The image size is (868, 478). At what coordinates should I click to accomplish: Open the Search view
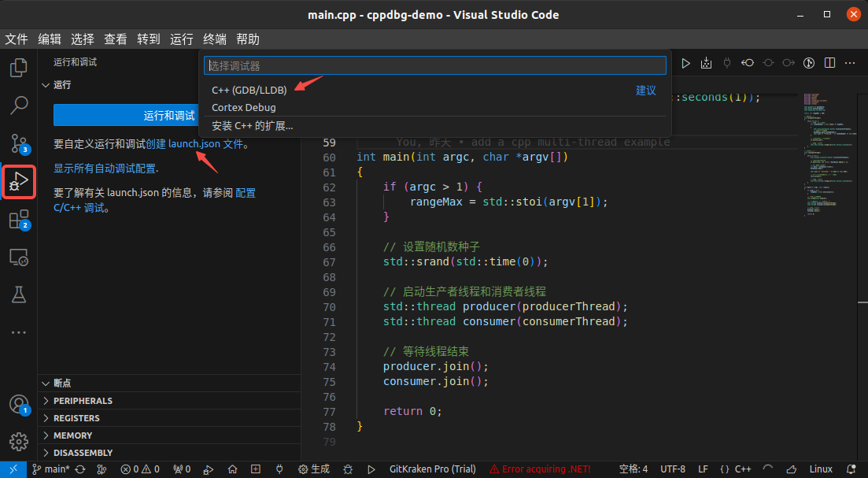(x=19, y=105)
